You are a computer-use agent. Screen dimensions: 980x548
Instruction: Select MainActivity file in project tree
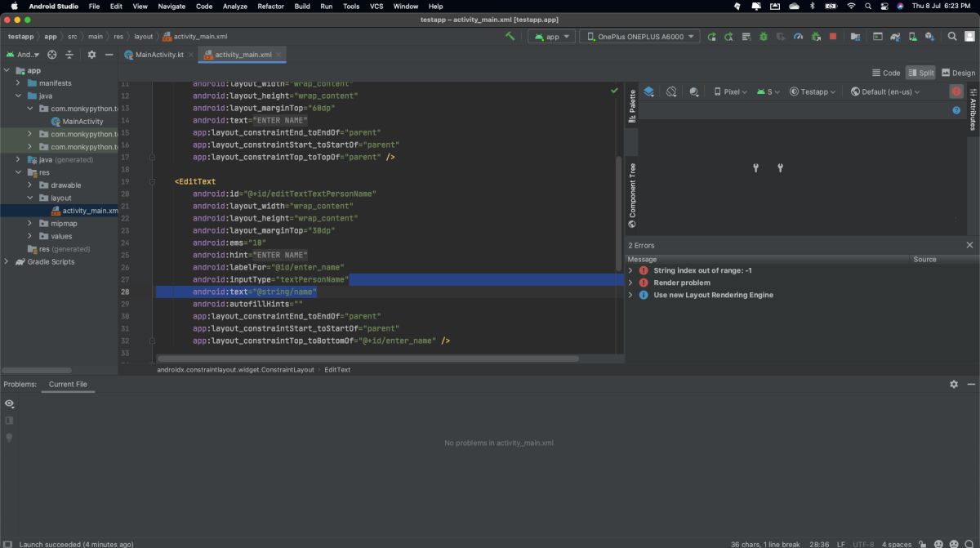pos(82,122)
